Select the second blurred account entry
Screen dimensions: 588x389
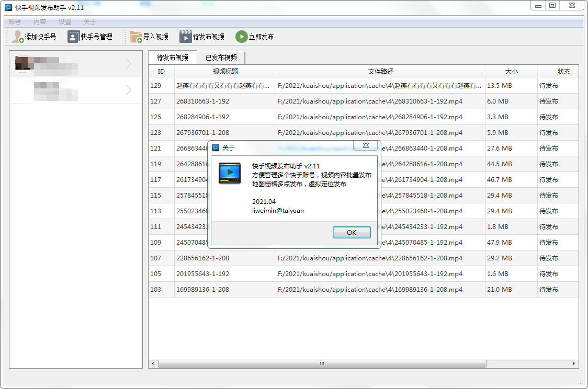click(76, 90)
